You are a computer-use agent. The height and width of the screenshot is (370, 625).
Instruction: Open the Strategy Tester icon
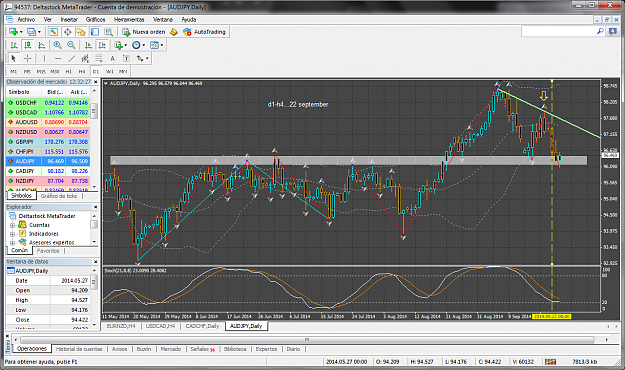tap(108, 32)
